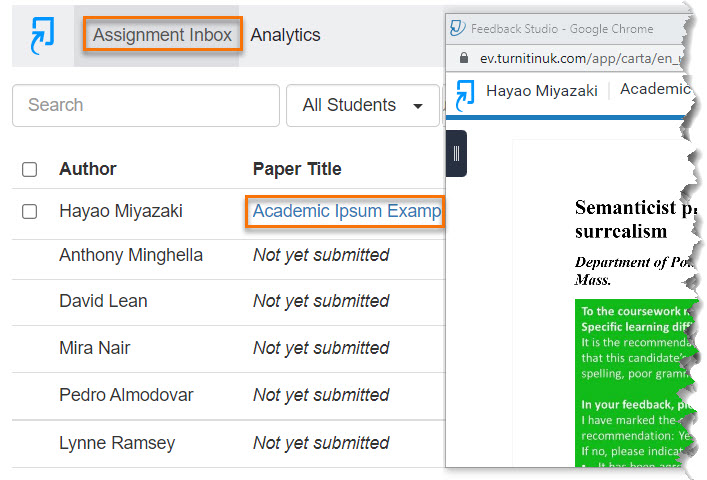
Task: Click the Chrome icon in Feedback Studio title bar
Action: point(457,29)
